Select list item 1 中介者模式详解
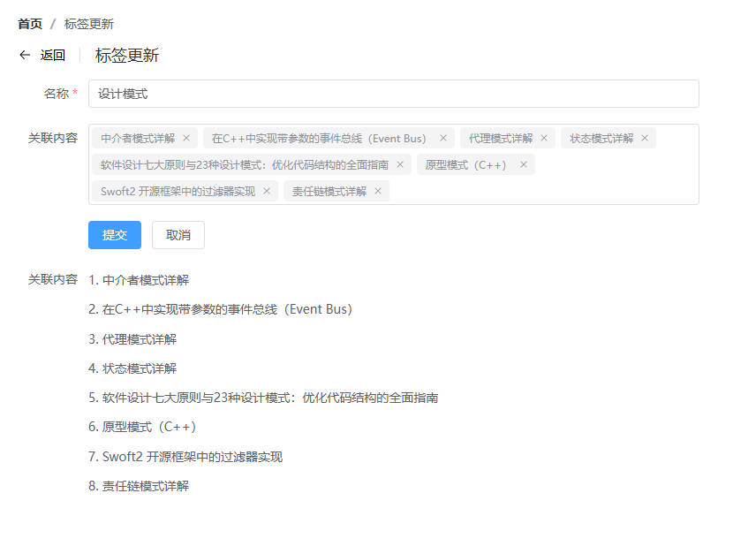This screenshot has height=554, width=756. [x=139, y=280]
